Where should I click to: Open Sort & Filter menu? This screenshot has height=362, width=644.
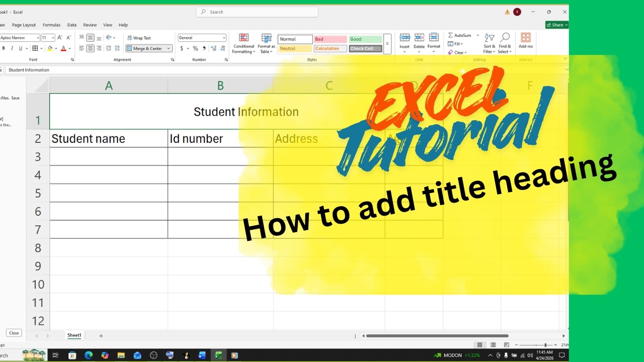tap(489, 44)
